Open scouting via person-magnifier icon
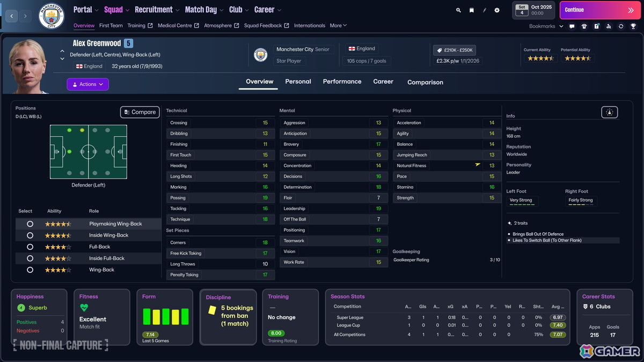The height and width of the screenshot is (362, 644). (x=609, y=26)
